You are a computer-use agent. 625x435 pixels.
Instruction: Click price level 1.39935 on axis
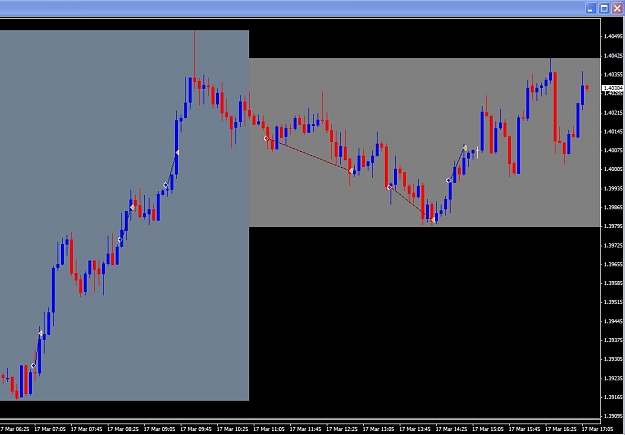click(x=613, y=188)
